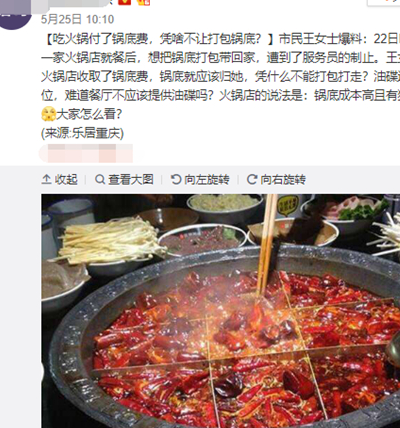The height and width of the screenshot is (428, 400).
Task: Click the source text 来源:乐居重庆
Action: [82, 133]
